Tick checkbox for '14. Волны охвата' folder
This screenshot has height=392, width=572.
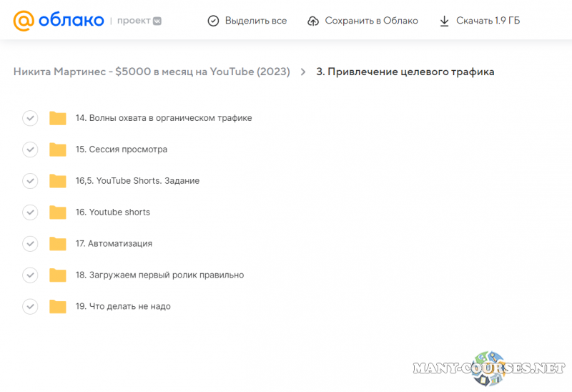pyautogui.click(x=30, y=118)
